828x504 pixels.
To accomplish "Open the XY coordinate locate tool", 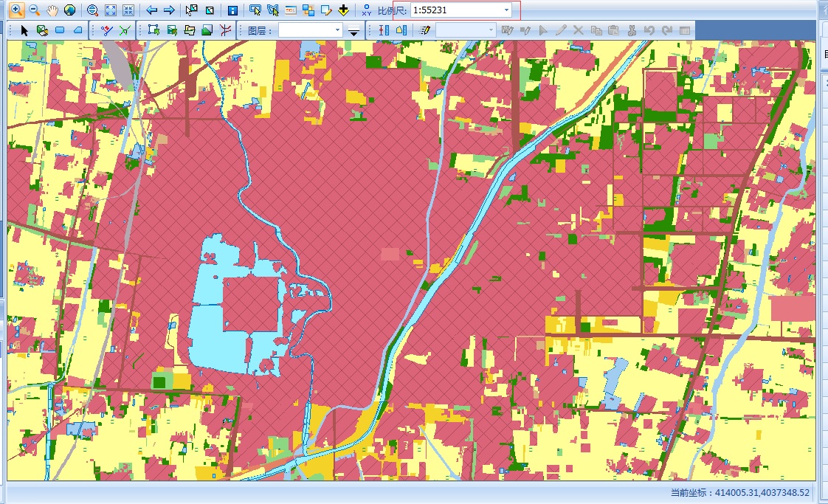I will point(367,10).
